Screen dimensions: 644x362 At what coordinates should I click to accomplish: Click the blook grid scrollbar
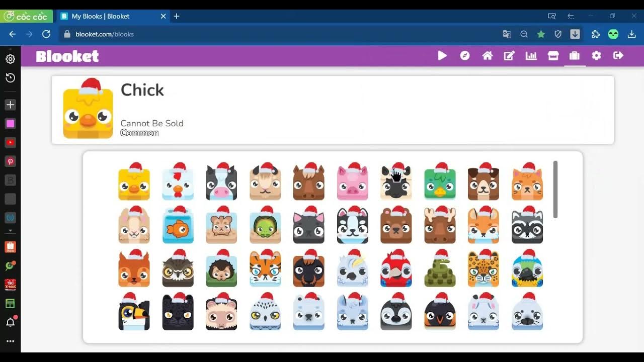click(x=555, y=190)
